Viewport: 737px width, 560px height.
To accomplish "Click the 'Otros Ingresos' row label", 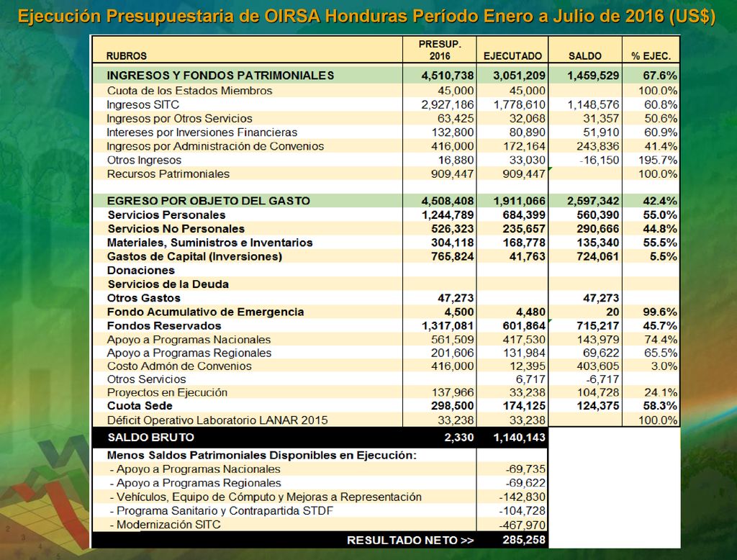I will click(x=144, y=160).
